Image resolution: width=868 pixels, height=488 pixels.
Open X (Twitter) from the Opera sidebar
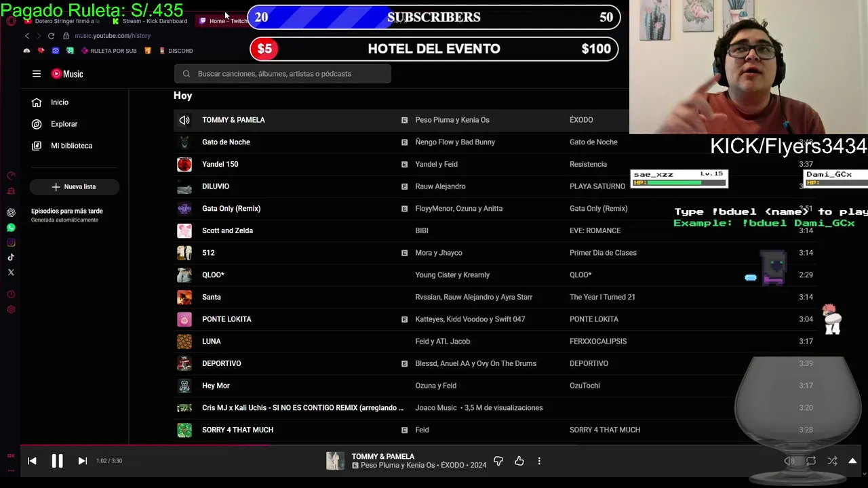(11, 272)
